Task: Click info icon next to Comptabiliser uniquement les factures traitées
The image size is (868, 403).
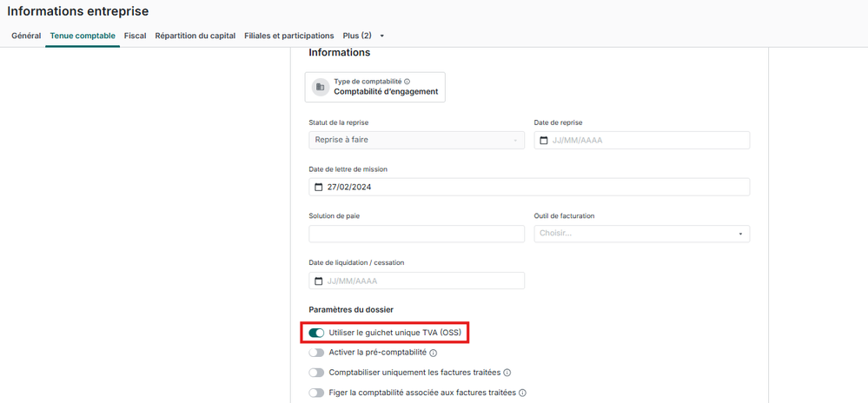Action: pyautogui.click(x=507, y=373)
